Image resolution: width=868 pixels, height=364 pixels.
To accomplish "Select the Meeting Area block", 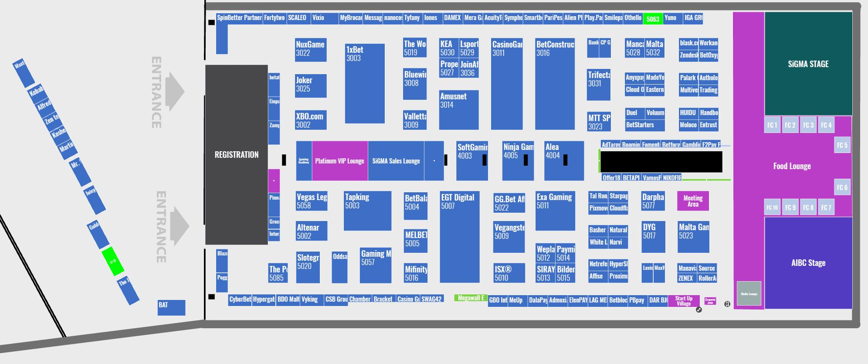I will point(693,201).
